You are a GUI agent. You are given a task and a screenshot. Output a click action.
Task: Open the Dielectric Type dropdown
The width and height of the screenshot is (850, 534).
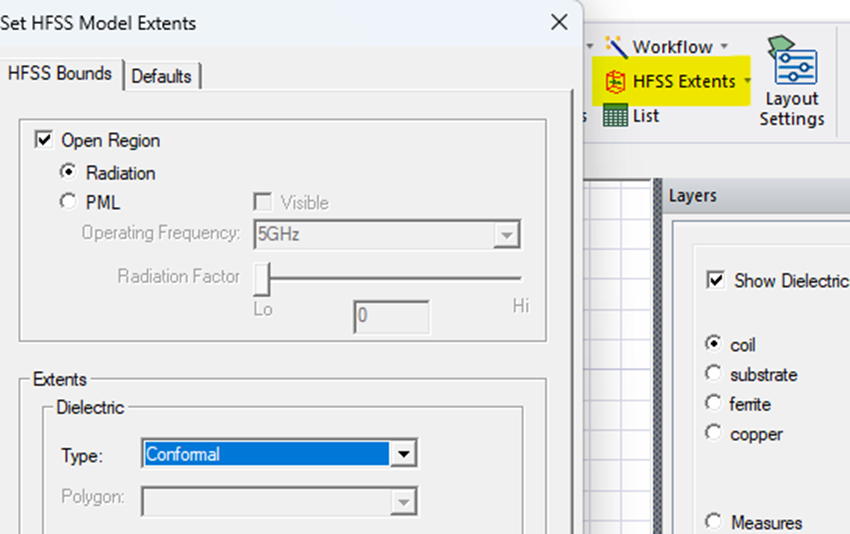402,454
